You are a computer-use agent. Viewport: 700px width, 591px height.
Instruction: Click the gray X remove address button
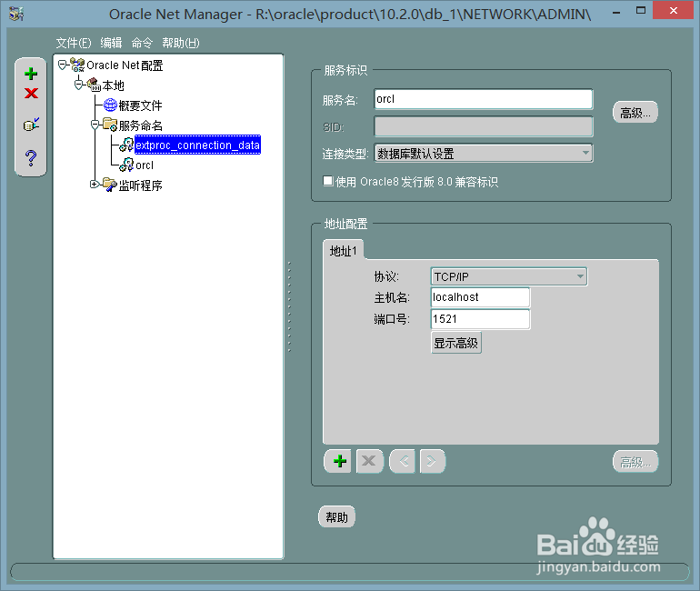tap(369, 461)
